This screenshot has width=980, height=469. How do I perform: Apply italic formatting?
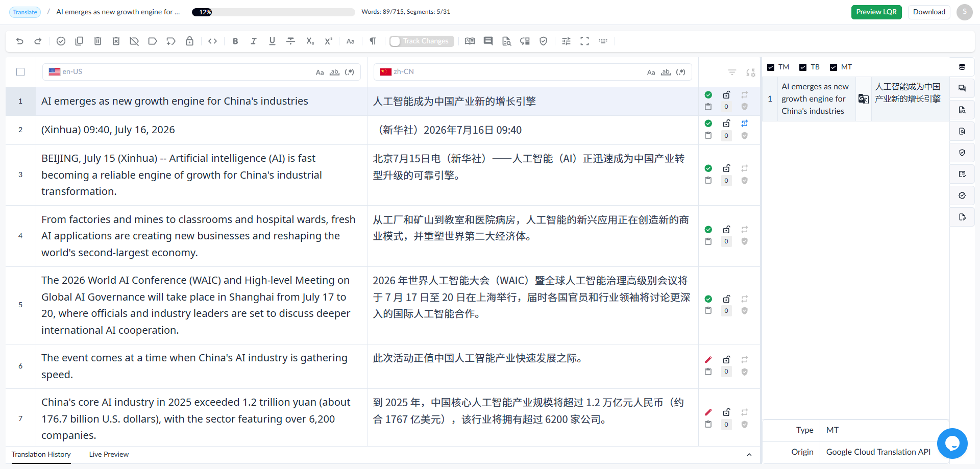tap(254, 41)
